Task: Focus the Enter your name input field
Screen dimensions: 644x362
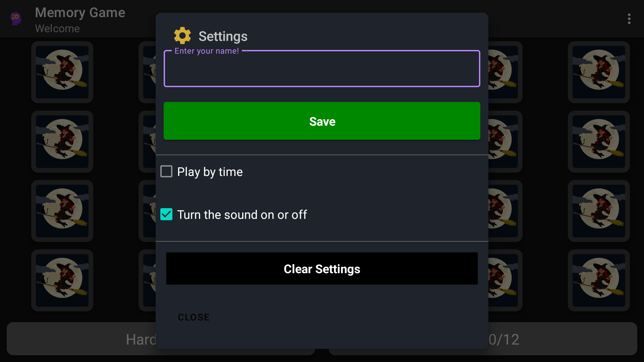Action: (x=322, y=68)
